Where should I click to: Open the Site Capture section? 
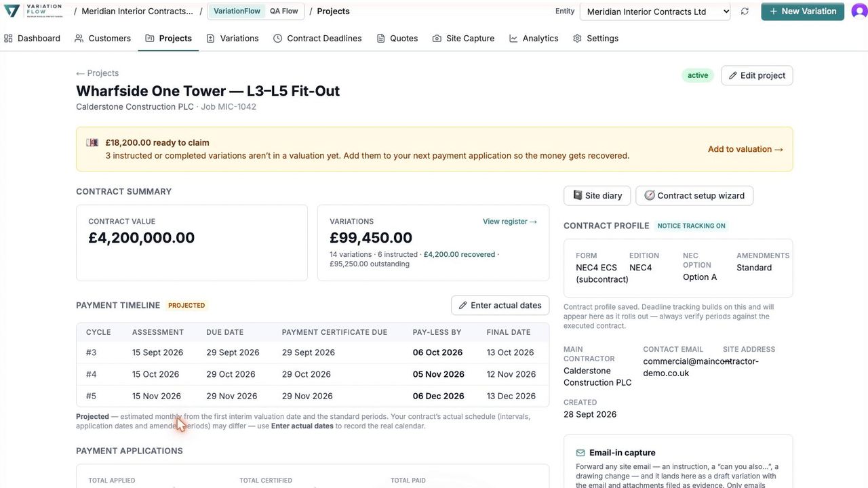coord(463,39)
